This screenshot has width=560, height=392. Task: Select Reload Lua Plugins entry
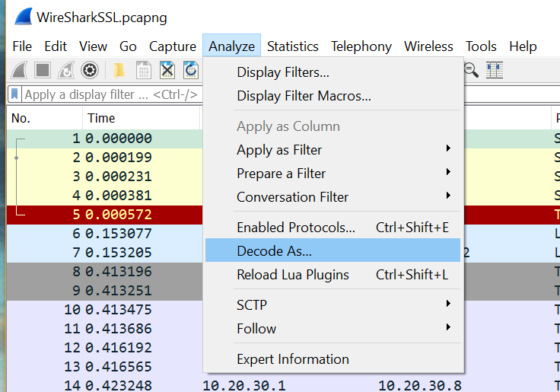pos(332,275)
